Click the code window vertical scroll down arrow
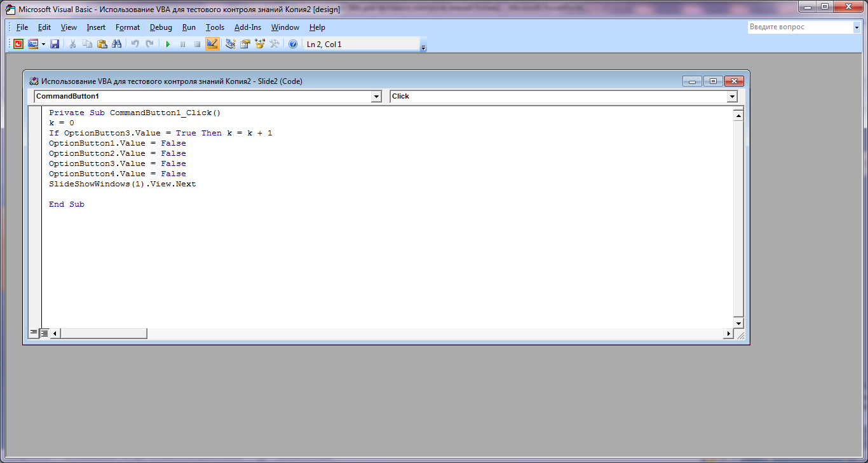Screen dimensions: 868x463 (738, 322)
